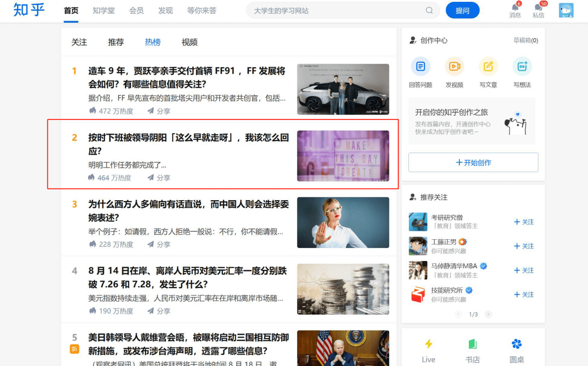Click the 考研研究僧 name text
588x366 pixels.
pyautogui.click(x=447, y=217)
